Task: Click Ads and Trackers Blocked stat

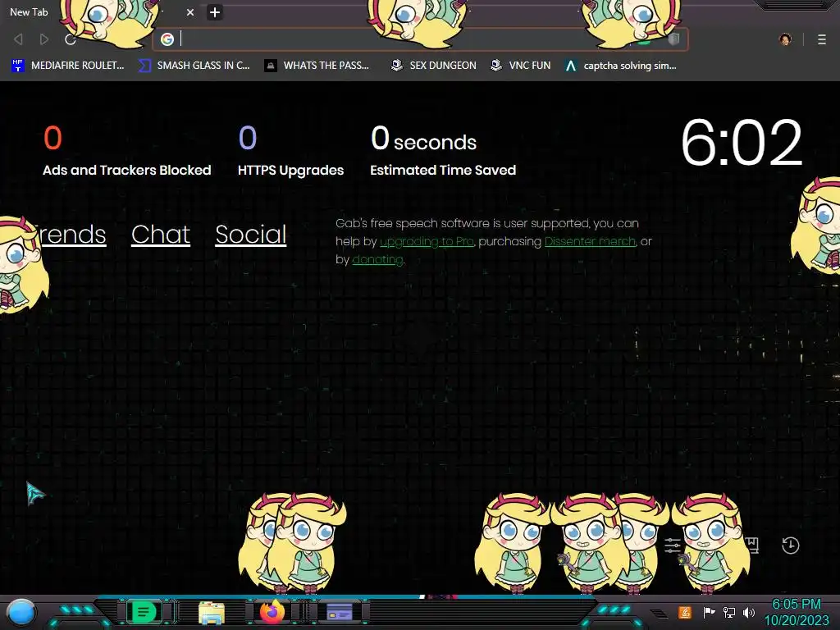Action: 127,151
